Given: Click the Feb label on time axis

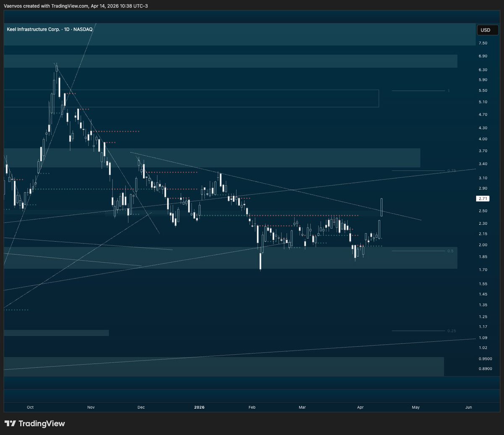Looking at the screenshot, I should tap(252, 407).
